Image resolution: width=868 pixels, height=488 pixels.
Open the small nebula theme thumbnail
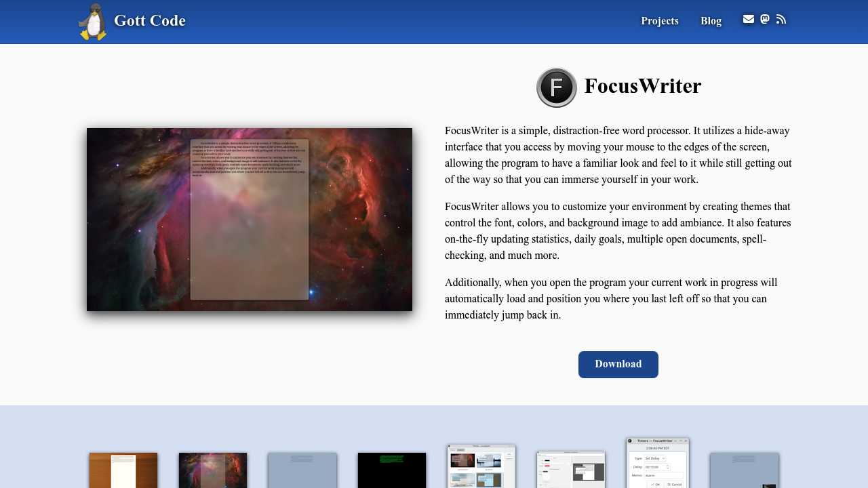coord(213,470)
